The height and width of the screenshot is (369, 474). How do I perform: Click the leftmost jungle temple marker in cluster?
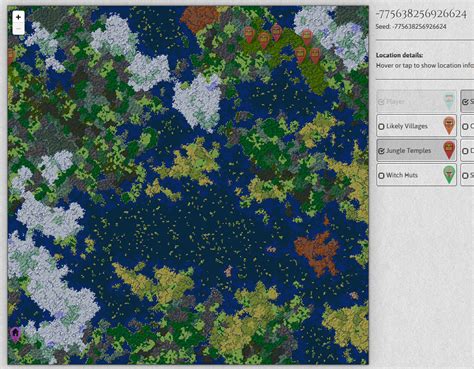point(249,35)
